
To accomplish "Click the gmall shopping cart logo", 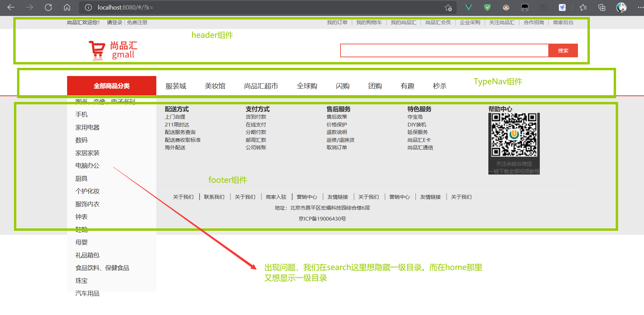I will click(97, 49).
